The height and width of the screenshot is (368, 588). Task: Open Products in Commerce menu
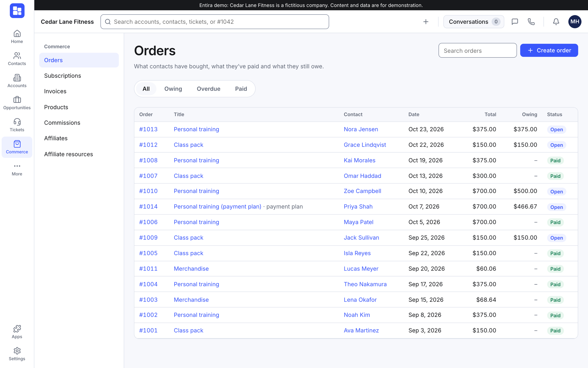(x=79, y=107)
